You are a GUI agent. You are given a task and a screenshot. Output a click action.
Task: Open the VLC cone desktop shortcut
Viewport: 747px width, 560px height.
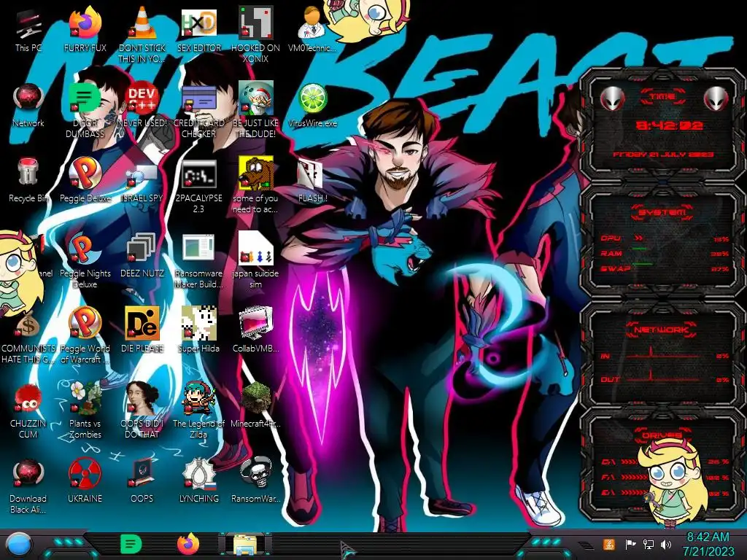coord(142,23)
